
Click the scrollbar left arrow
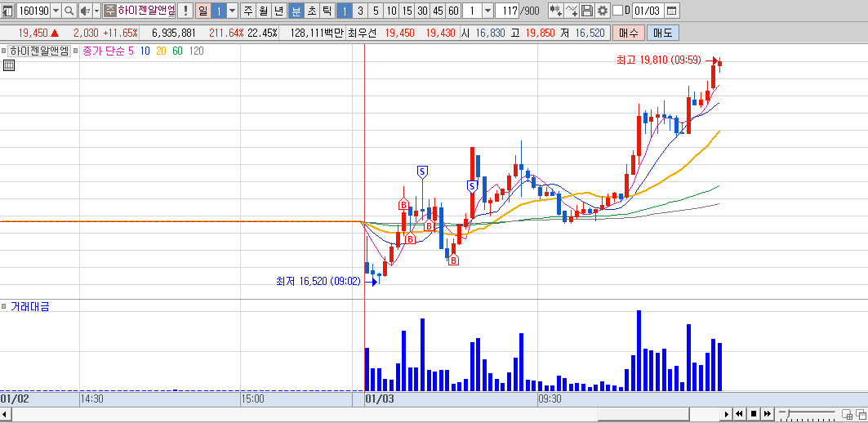[5, 413]
